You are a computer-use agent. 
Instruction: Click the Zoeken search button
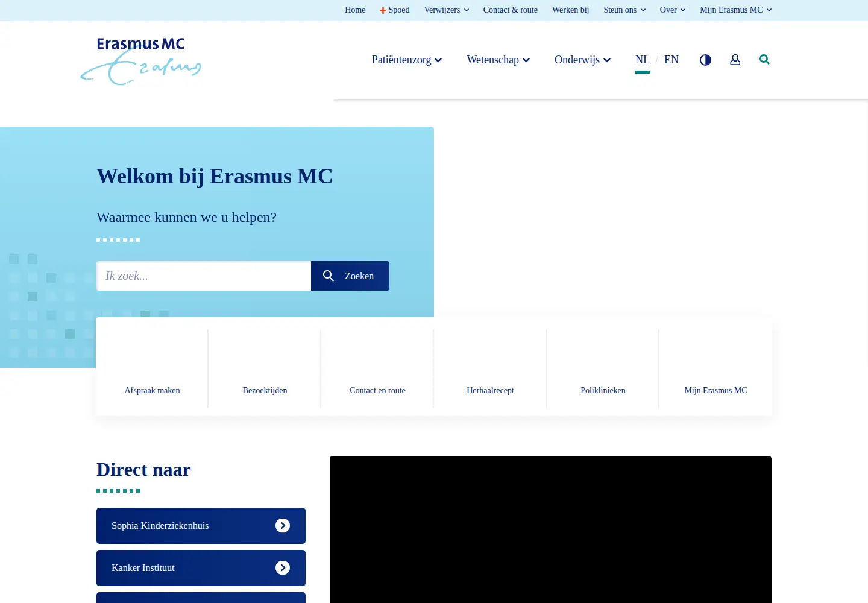coord(350,276)
